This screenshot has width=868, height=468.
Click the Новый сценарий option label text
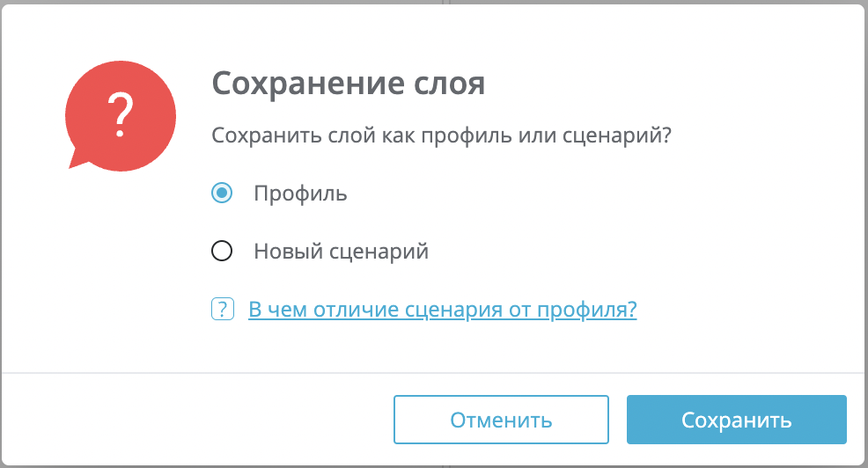click(341, 252)
